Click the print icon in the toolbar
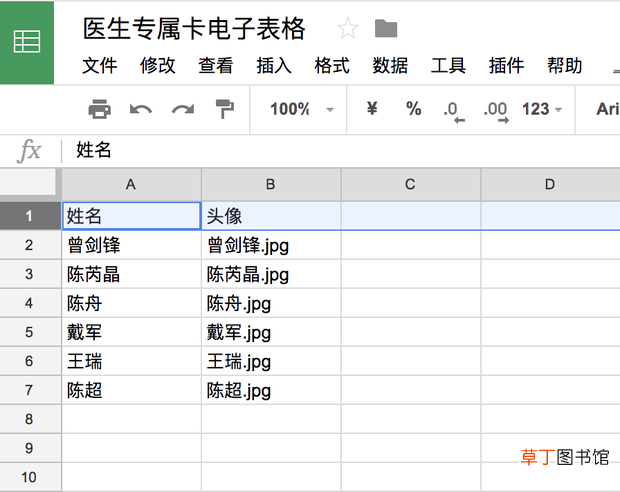620x492 pixels. pos(99,109)
